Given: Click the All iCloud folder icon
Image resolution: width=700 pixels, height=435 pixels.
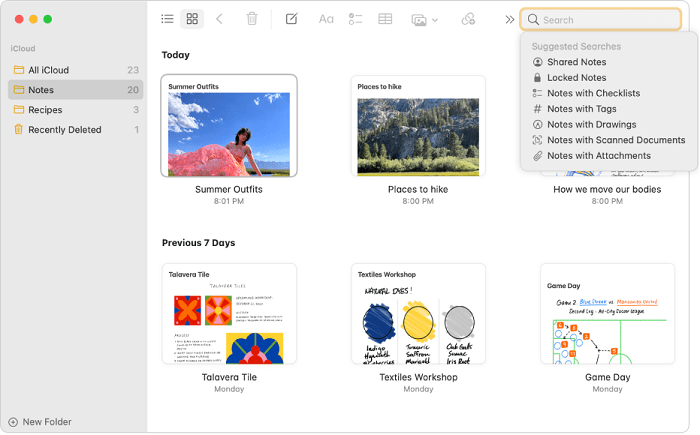Looking at the screenshot, I should [19, 70].
